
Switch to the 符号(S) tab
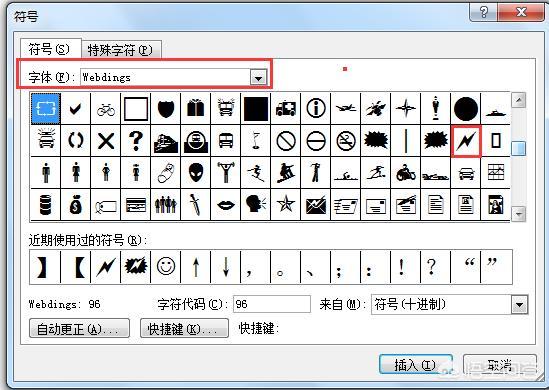(50, 49)
